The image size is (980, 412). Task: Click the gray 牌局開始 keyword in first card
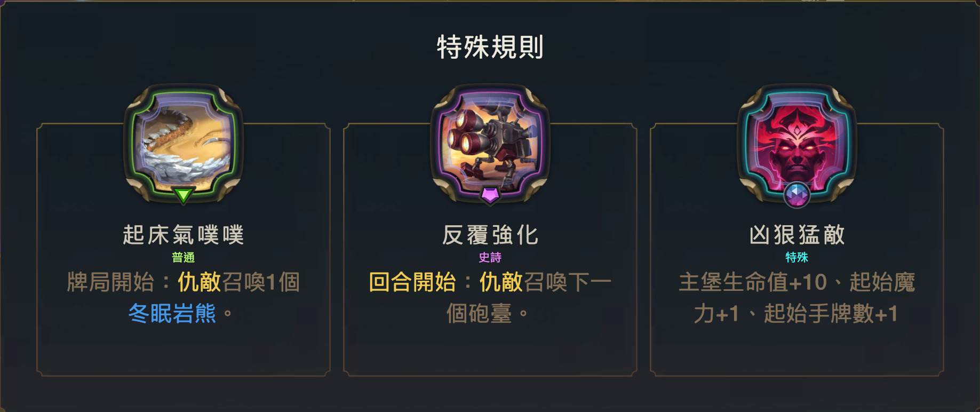point(110,282)
